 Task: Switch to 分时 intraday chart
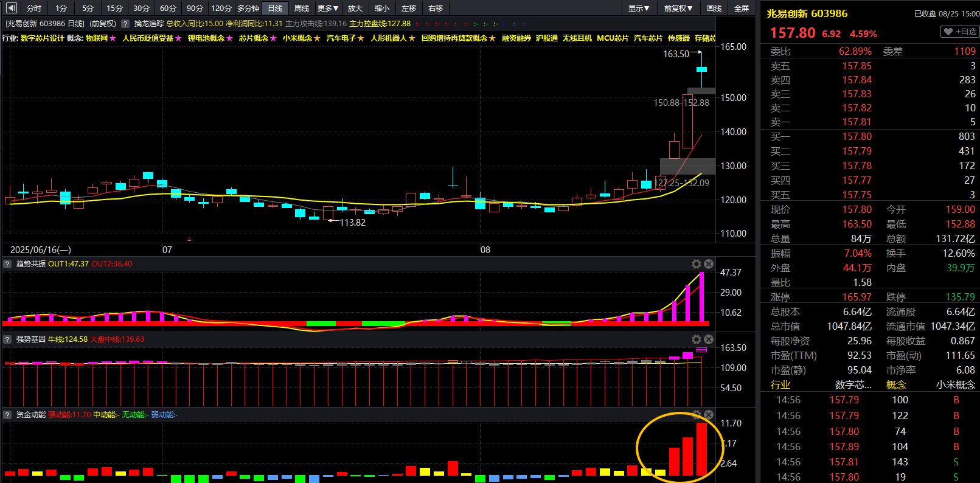34,8
